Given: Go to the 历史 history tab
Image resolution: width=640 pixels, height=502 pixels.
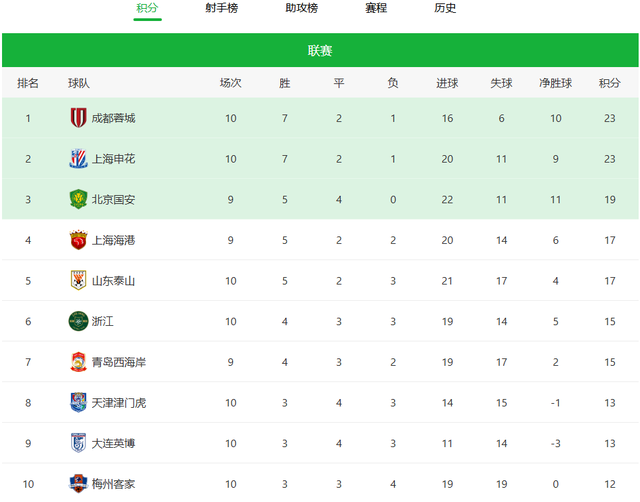Looking at the screenshot, I should [x=446, y=9].
